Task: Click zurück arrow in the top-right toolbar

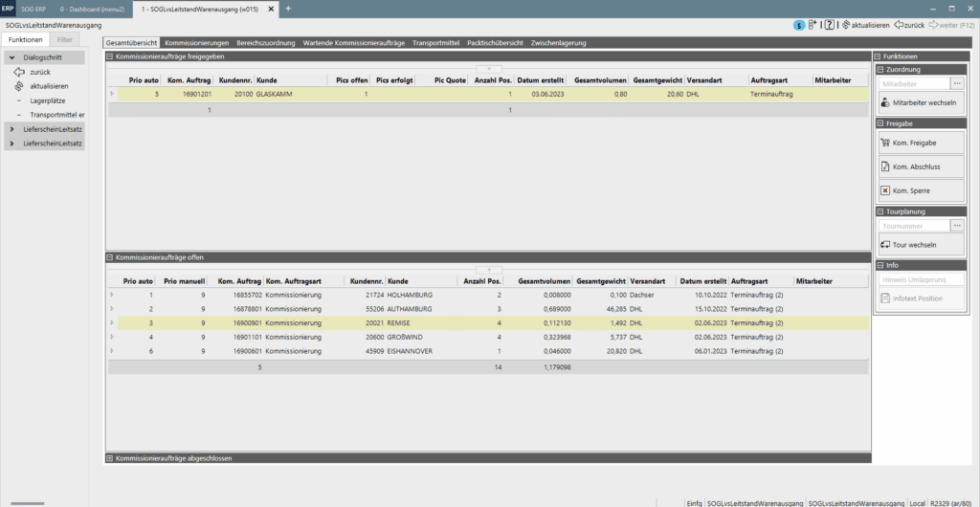Action: (x=909, y=26)
